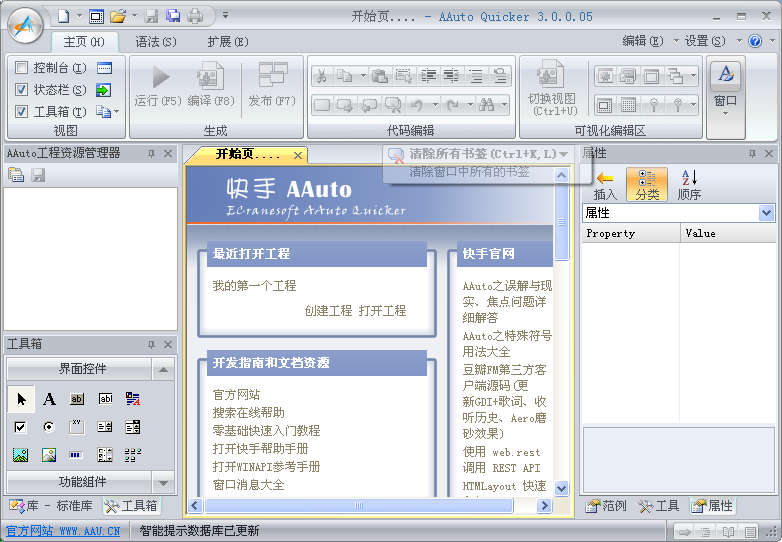Screen dimensions: 782x542
Task: Click the 插入 back arrow in properties panel
Action: 604,185
